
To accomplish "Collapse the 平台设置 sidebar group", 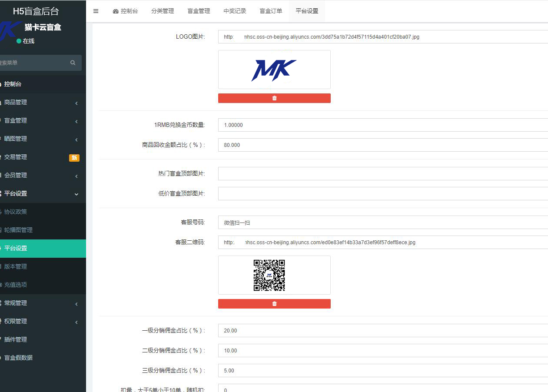I will point(43,194).
